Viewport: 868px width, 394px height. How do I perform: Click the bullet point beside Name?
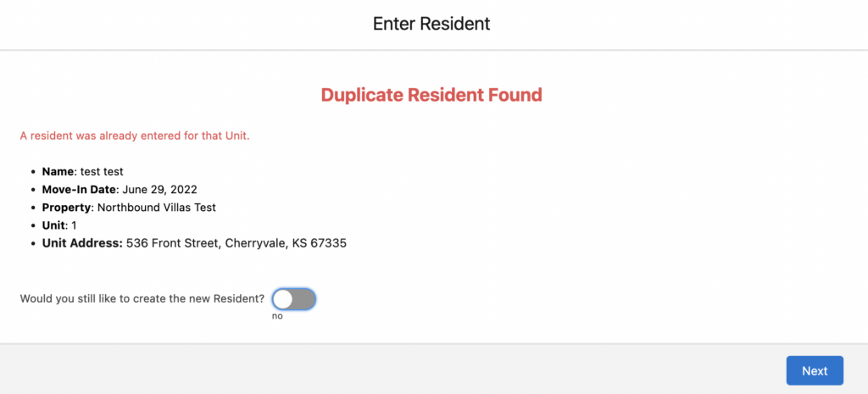(x=34, y=173)
